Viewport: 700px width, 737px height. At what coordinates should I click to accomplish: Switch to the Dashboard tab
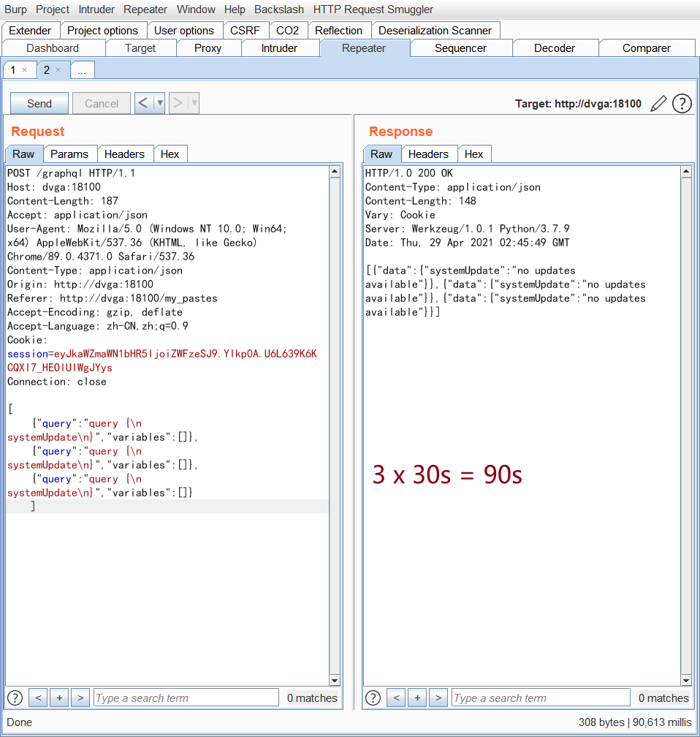pyautogui.click(x=53, y=48)
